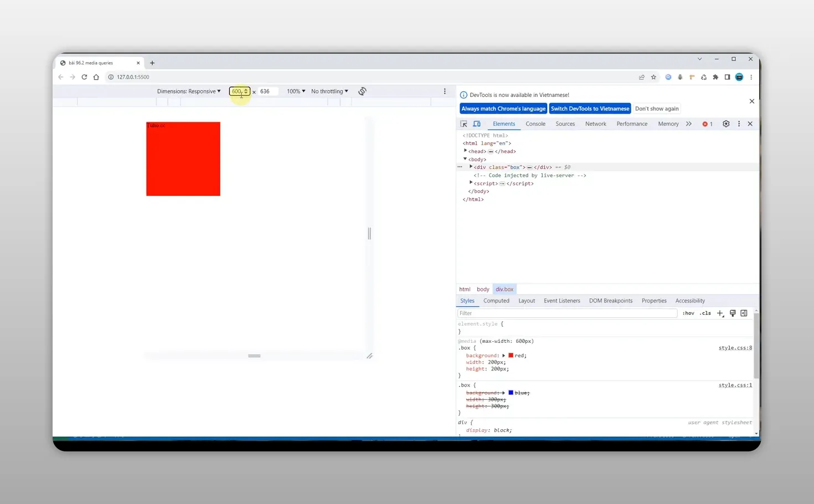Expand the script element node
This screenshot has width=814, height=504.
[x=471, y=183]
